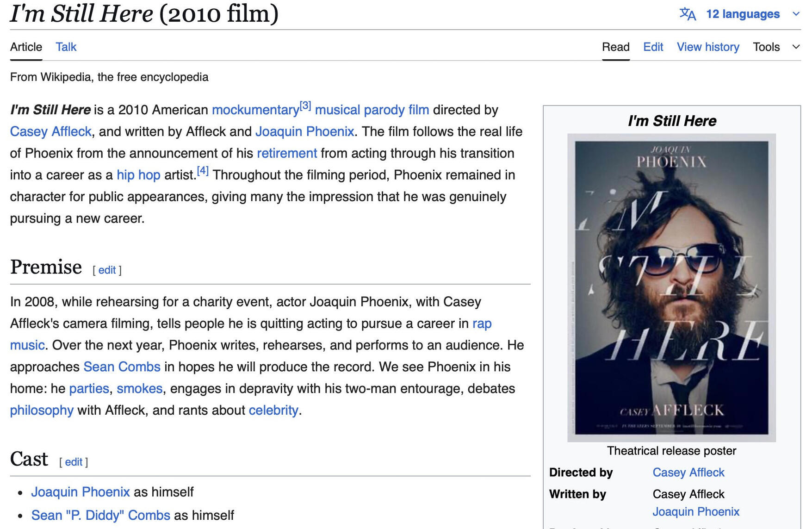Open the musical parody film link
Screen dimensions: 812x529
click(372, 110)
